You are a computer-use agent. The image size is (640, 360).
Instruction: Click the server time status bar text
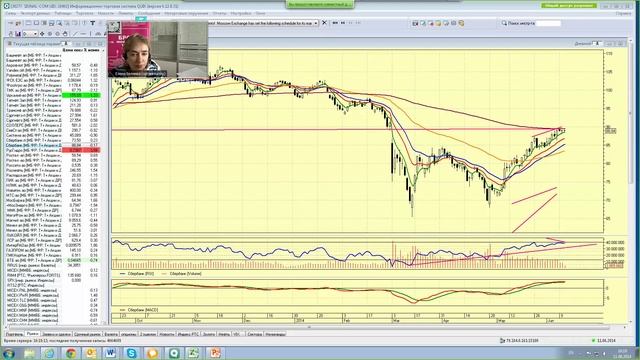click(62, 340)
